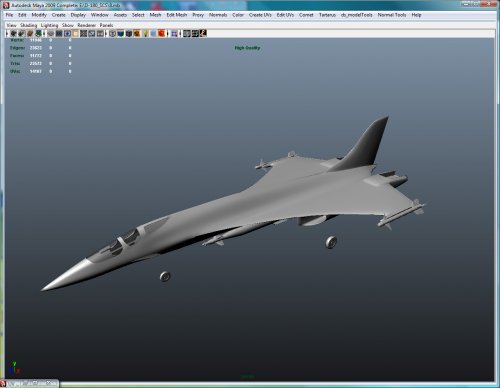
Task: Click the Faces count in HUD
Action: [x=36, y=56]
